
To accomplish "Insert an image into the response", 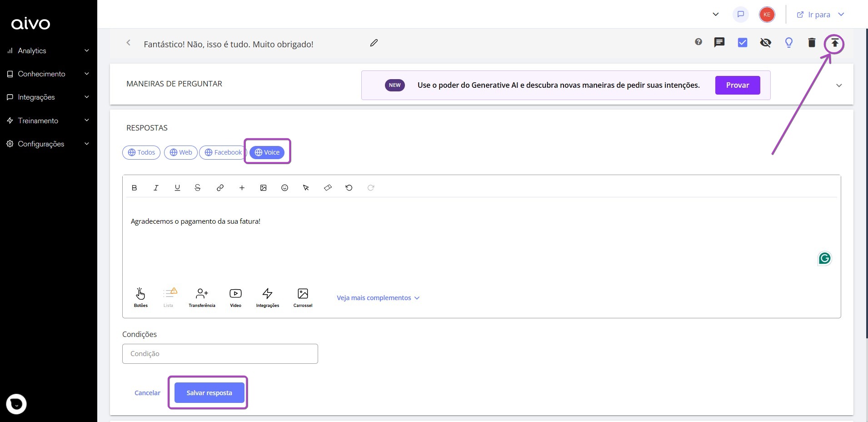I will tap(263, 188).
